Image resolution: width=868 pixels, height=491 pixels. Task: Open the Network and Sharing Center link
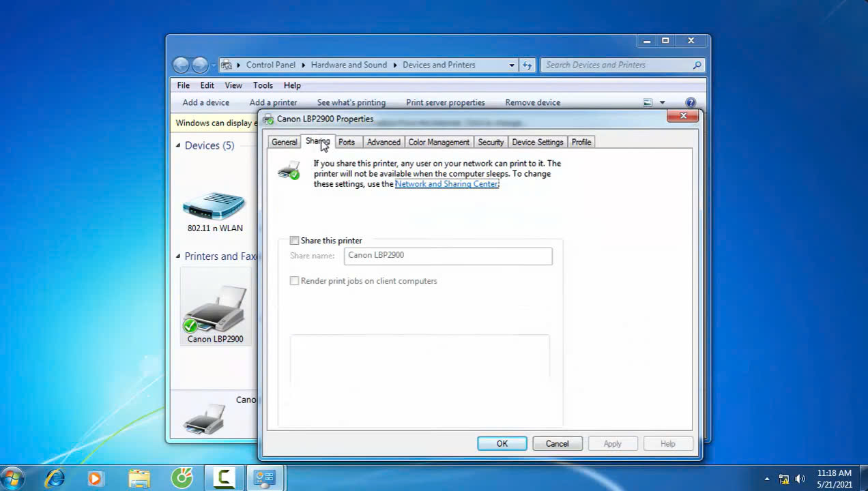pos(447,184)
